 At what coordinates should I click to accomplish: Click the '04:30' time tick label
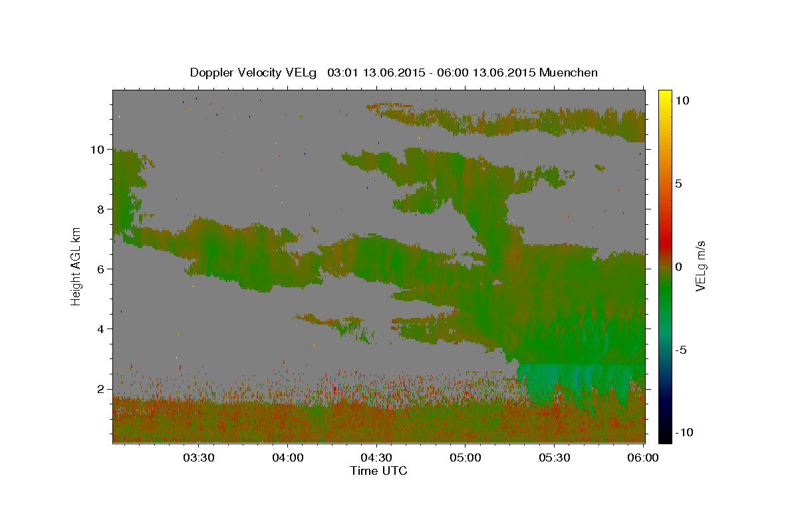377,458
